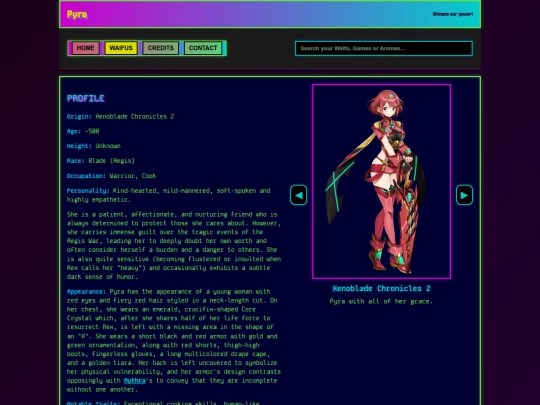Click the 'Origin:' label
The height and width of the screenshot is (405, 540).
(x=79, y=116)
